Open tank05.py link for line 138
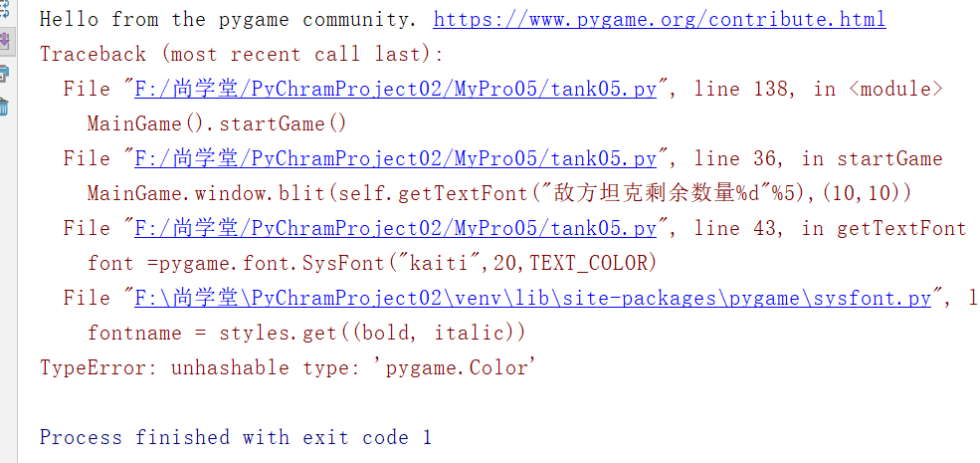The height and width of the screenshot is (463, 980). tap(396, 90)
